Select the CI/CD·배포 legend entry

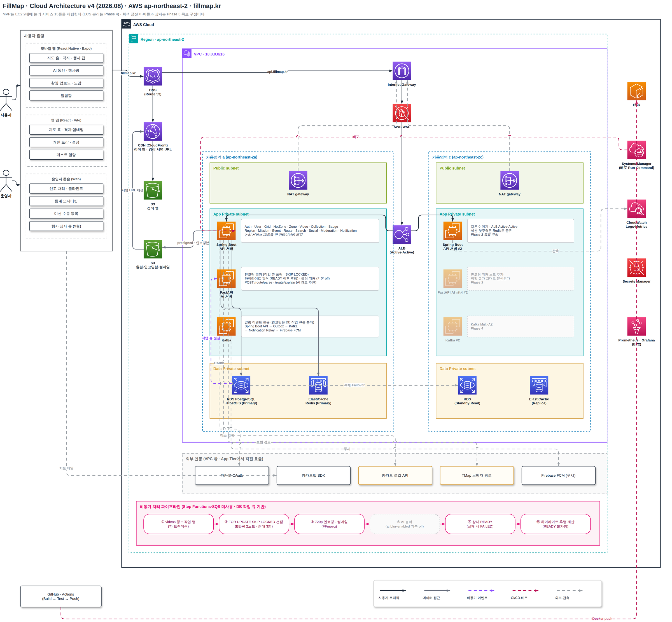click(x=524, y=594)
